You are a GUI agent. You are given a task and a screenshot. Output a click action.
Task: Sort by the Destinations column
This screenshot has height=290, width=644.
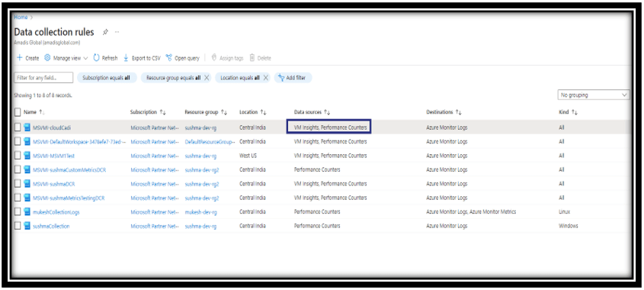pyautogui.click(x=444, y=112)
